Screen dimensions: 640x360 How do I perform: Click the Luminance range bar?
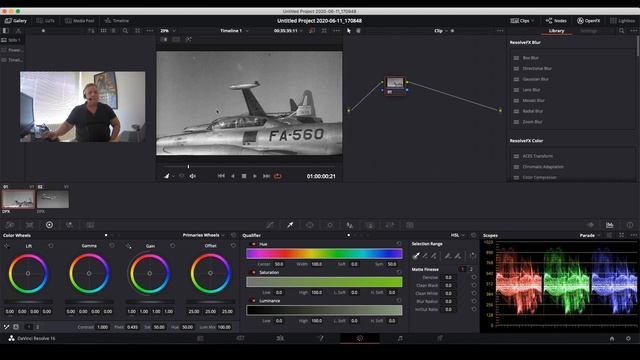pos(324,310)
